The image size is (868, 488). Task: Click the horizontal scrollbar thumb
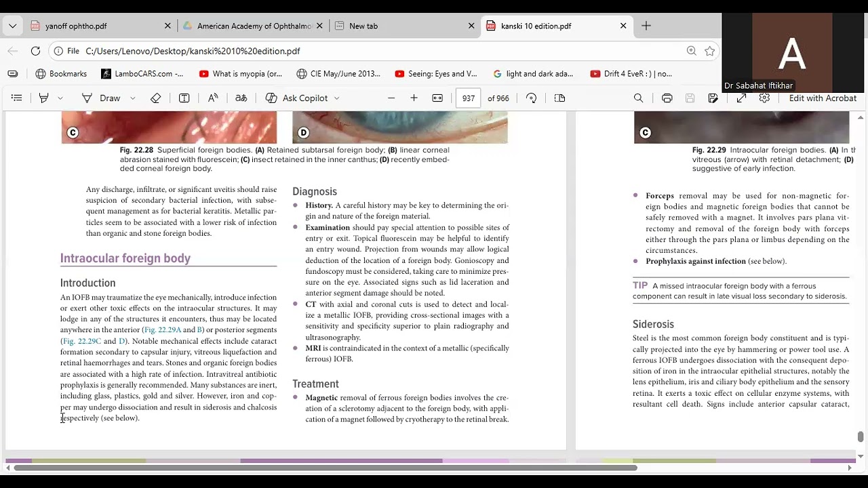click(325, 468)
